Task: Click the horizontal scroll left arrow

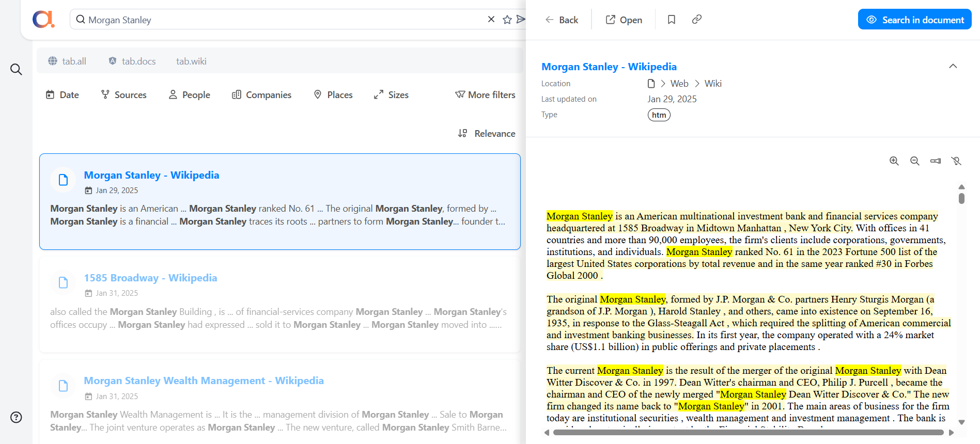Action: click(547, 433)
